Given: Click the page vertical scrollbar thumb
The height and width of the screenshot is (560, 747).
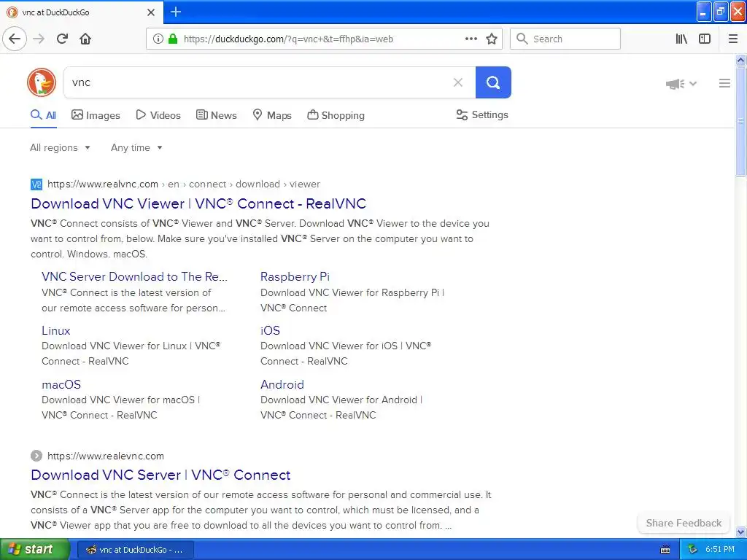Looking at the screenshot, I should pos(741,122).
